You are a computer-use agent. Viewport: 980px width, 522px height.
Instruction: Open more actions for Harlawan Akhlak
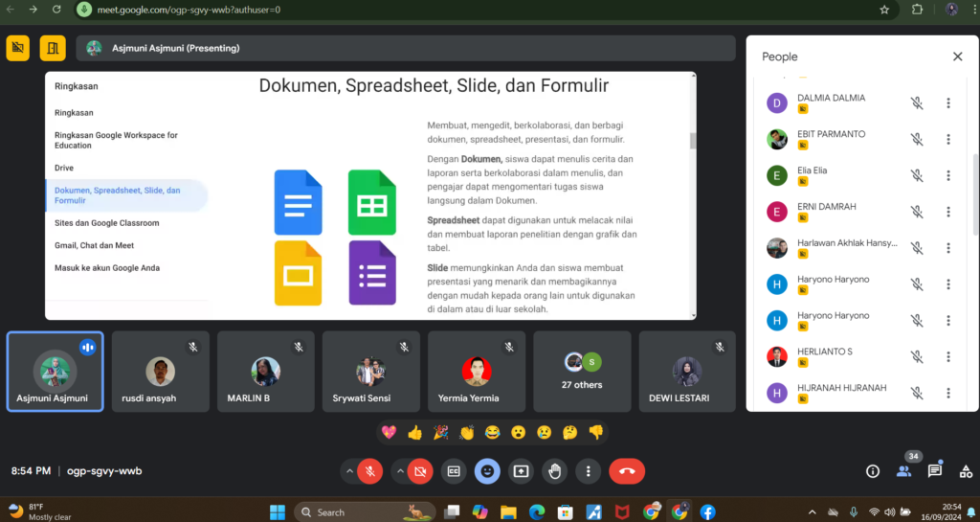(x=948, y=248)
